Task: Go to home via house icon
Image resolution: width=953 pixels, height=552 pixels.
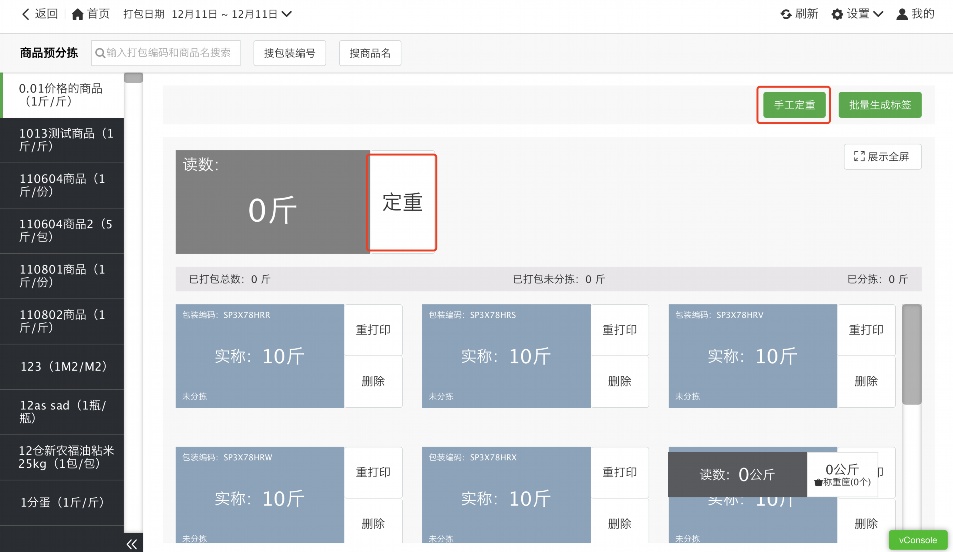Action: 78,14
